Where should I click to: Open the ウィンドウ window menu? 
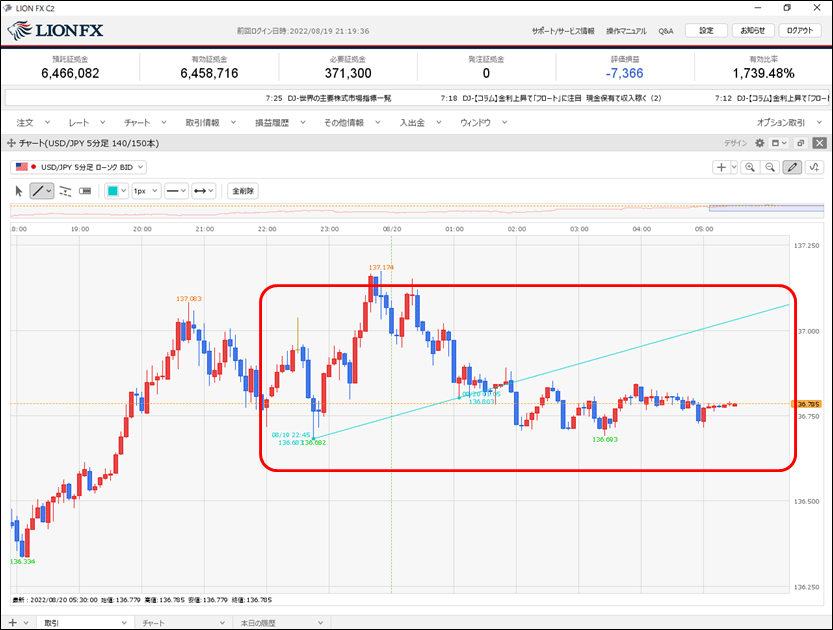tap(483, 123)
